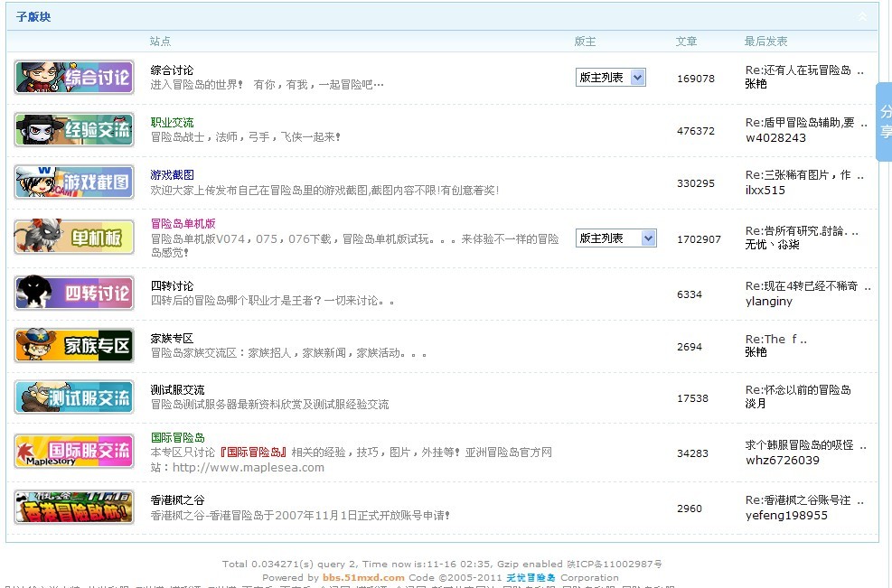Click the 经验交流 forum banner icon

tap(74, 130)
